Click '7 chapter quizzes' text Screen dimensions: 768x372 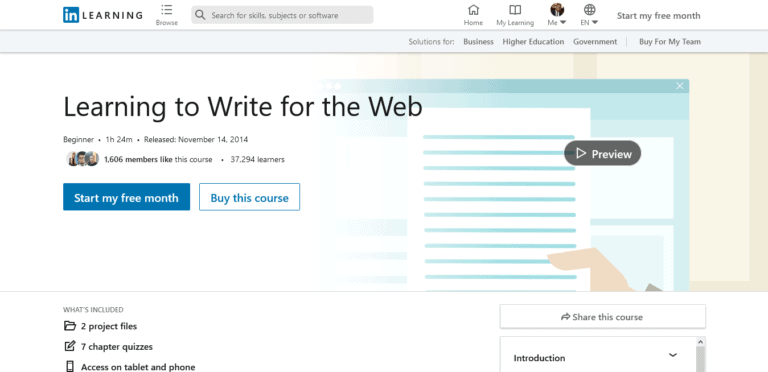117,347
